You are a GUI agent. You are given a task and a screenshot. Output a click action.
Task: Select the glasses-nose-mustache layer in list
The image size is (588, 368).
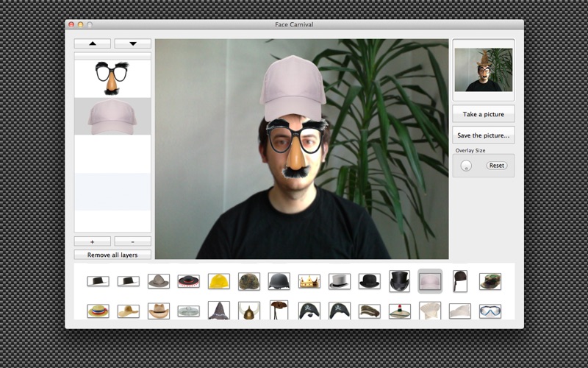coord(112,79)
